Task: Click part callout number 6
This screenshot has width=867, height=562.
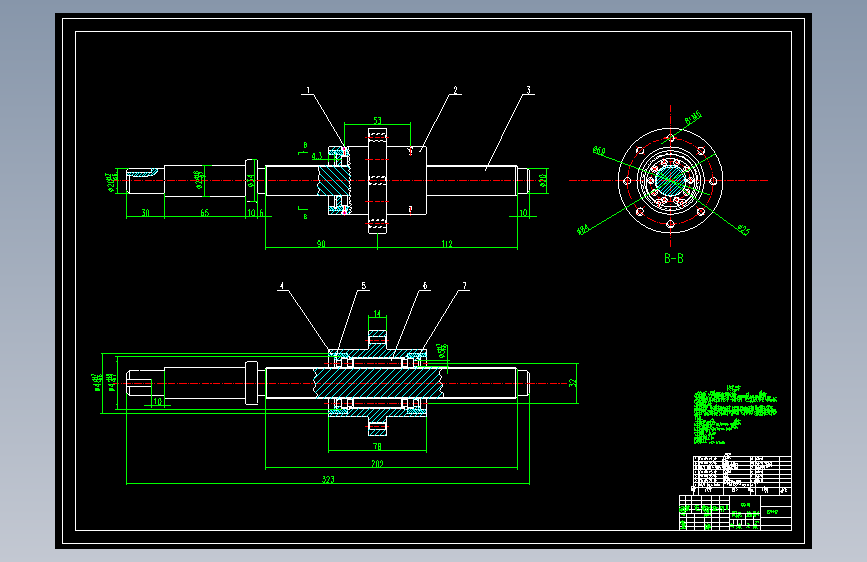Action: pyautogui.click(x=425, y=286)
